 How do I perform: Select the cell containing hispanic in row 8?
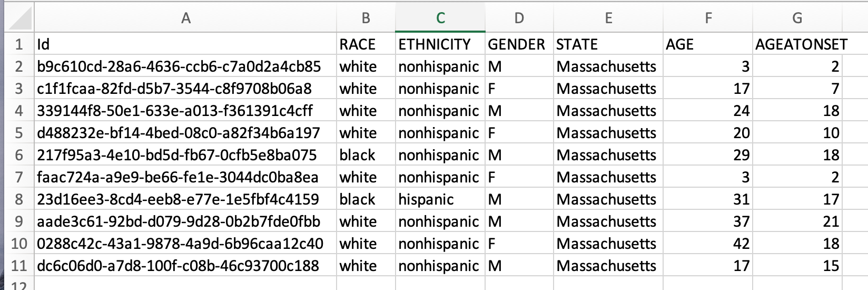pos(440,199)
